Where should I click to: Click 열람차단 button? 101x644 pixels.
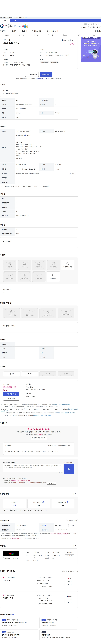[15, 558]
